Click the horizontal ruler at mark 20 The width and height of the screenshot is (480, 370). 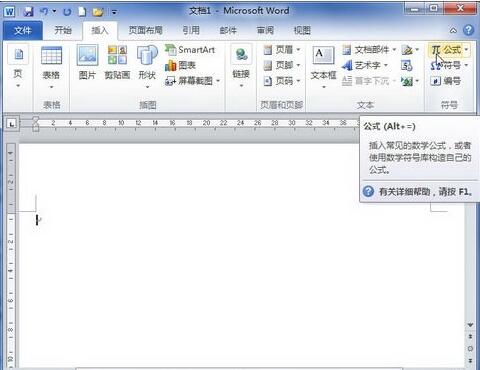206,123
